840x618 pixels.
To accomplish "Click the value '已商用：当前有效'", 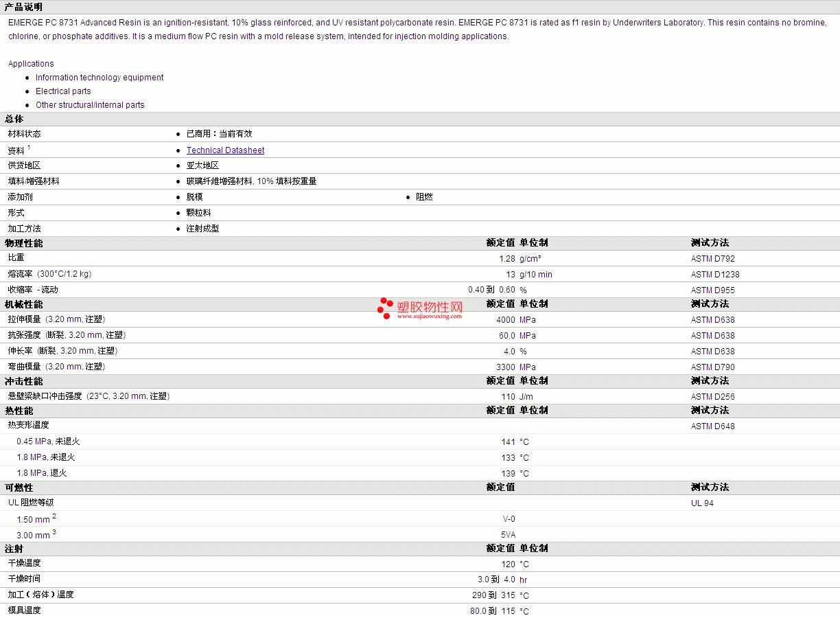I will pyautogui.click(x=219, y=134).
